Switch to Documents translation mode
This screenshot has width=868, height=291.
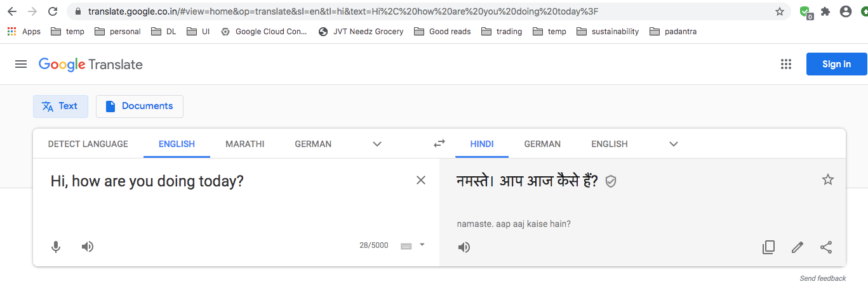coord(140,107)
